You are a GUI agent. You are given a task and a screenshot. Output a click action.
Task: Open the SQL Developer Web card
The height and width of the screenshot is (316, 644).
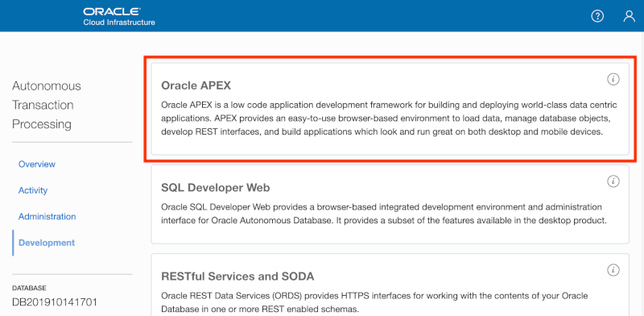coord(390,205)
